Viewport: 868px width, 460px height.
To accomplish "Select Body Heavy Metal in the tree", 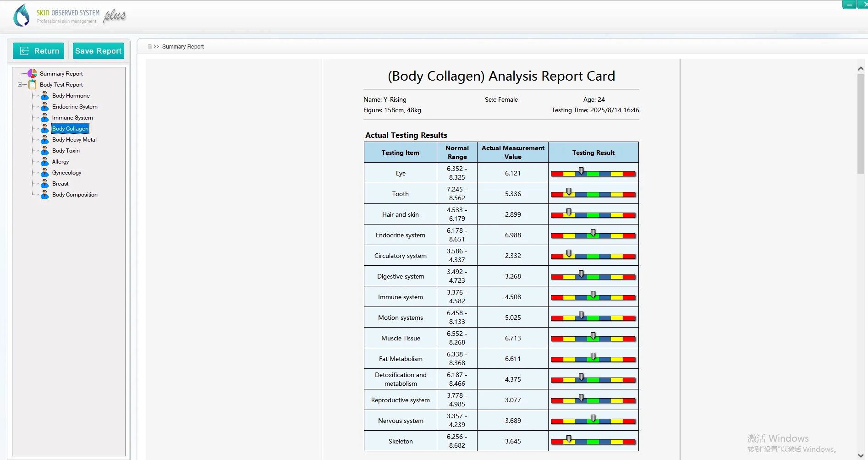I will pos(74,140).
